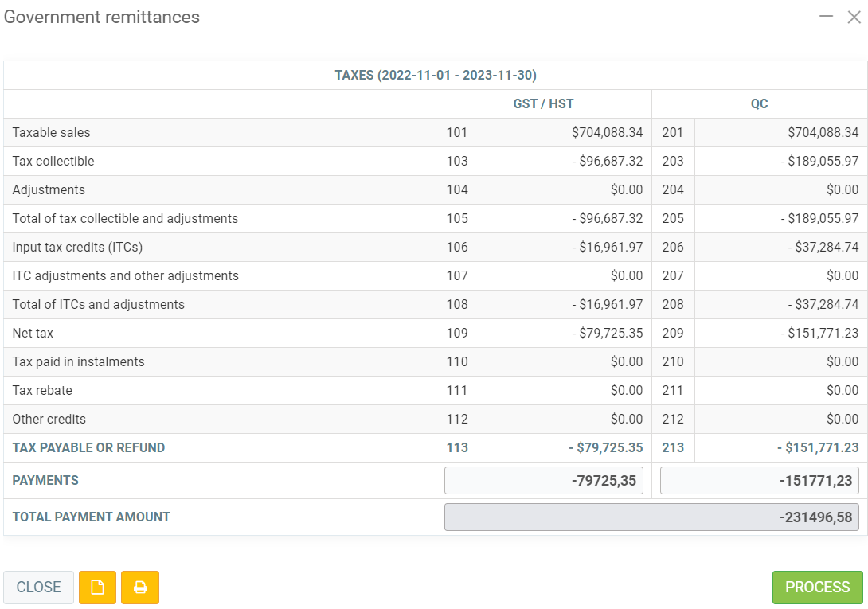Close the dialog with the X icon

coord(854,17)
